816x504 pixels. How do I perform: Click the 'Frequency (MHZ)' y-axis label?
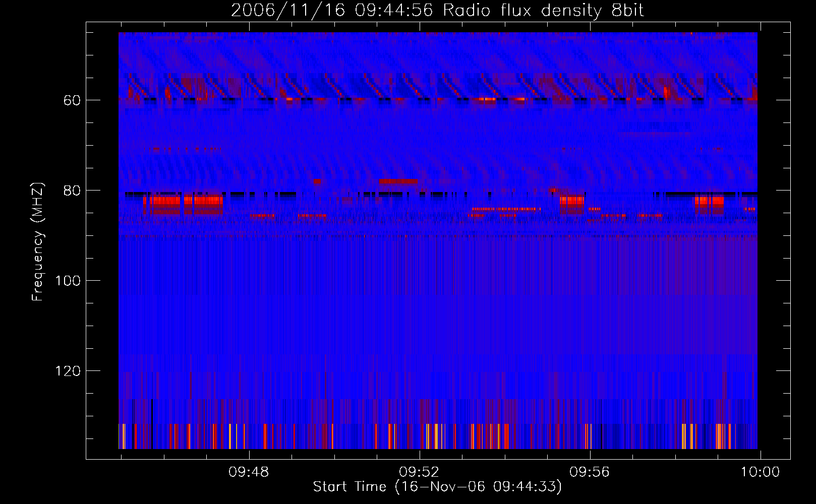[x=38, y=241]
